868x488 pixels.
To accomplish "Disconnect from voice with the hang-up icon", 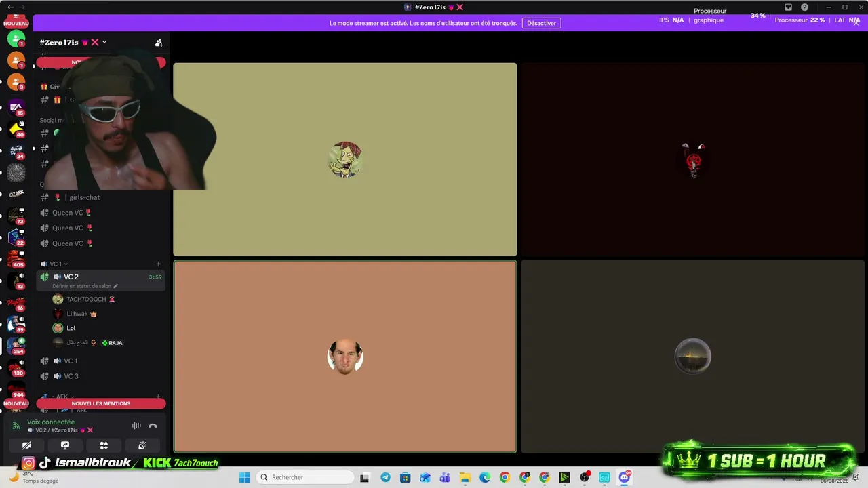I will [x=153, y=426].
